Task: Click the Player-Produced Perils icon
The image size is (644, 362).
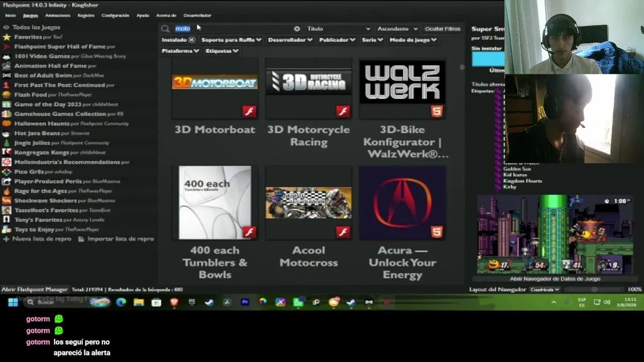Action: (7, 181)
